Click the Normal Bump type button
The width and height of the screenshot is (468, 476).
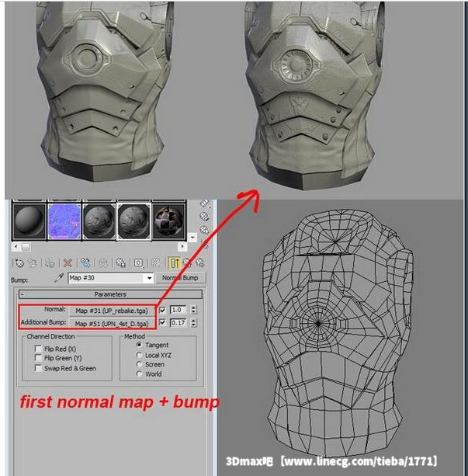(180, 278)
